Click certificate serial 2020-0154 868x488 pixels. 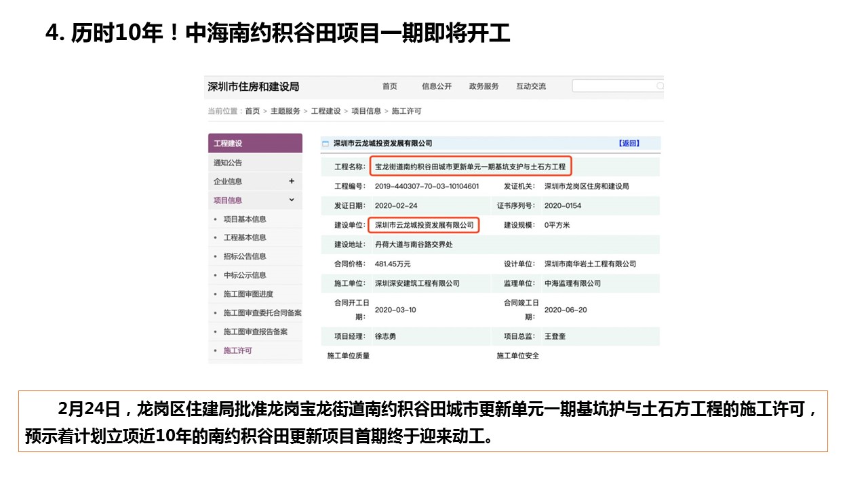563,205
